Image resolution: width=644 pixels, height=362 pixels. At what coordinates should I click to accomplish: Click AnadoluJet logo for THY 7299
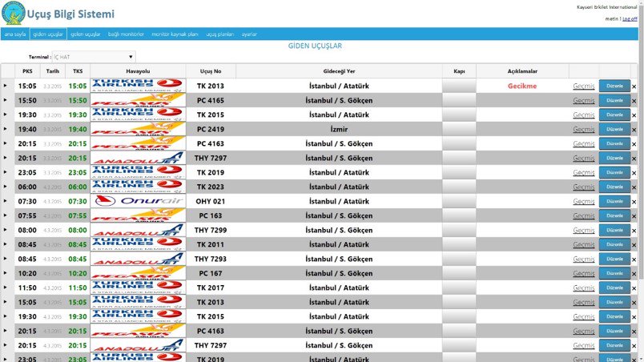click(x=138, y=230)
